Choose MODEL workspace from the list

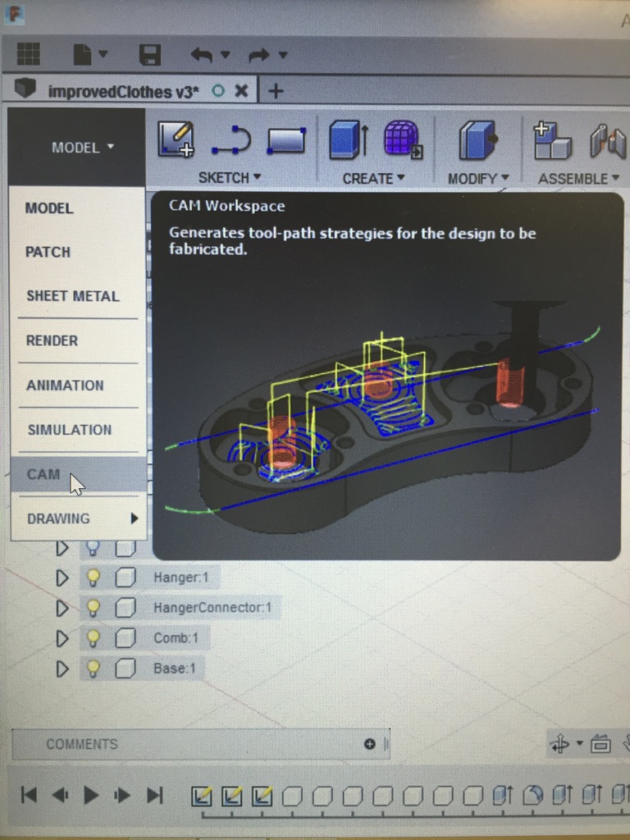point(49,208)
